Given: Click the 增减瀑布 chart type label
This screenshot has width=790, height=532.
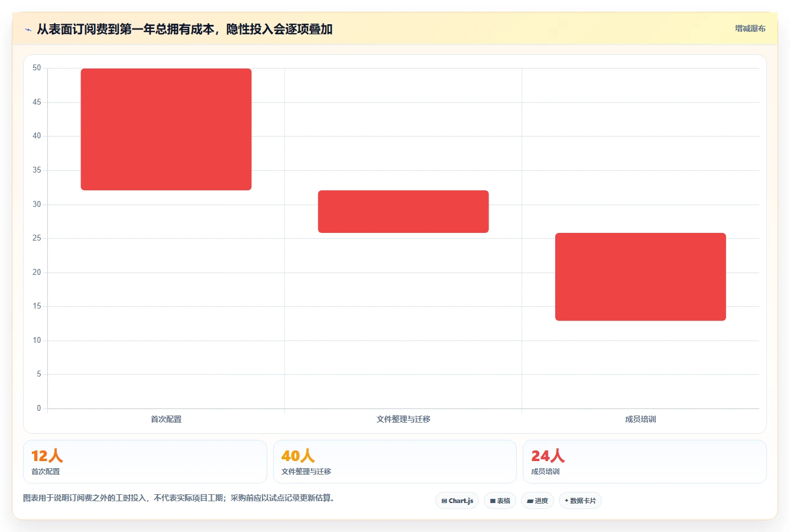Looking at the screenshot, I should coord(750,28).
